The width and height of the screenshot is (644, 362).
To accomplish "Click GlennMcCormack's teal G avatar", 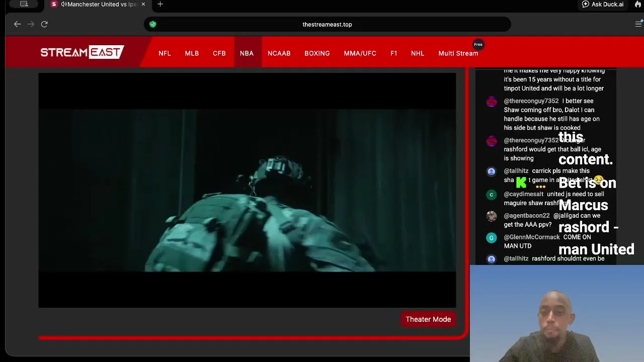I will tap(492, 238).
